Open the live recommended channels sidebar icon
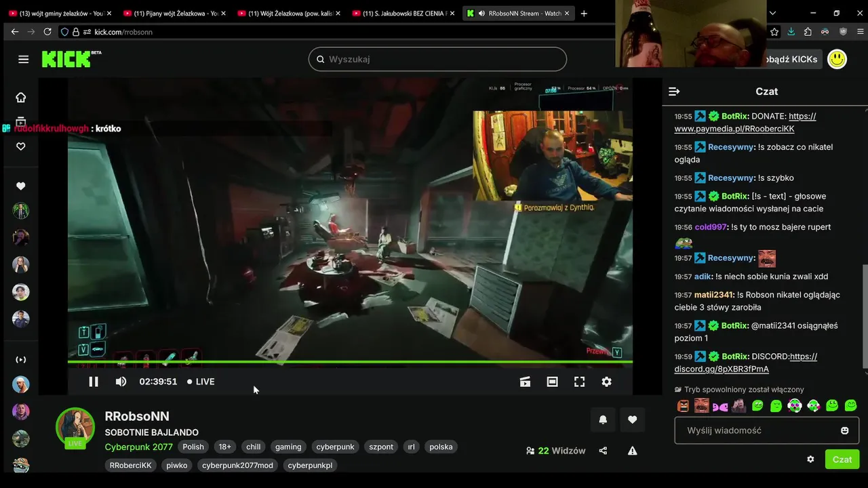 (x=21, y=359)
